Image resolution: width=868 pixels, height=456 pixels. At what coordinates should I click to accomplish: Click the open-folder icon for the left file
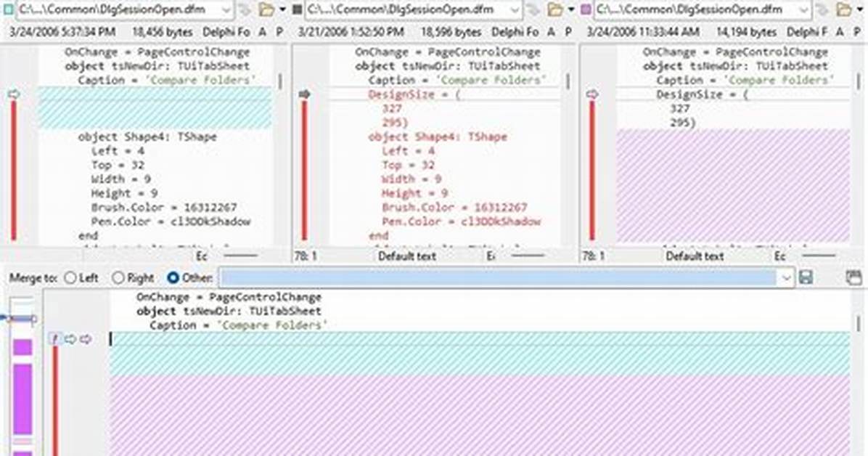coord(267,9)
